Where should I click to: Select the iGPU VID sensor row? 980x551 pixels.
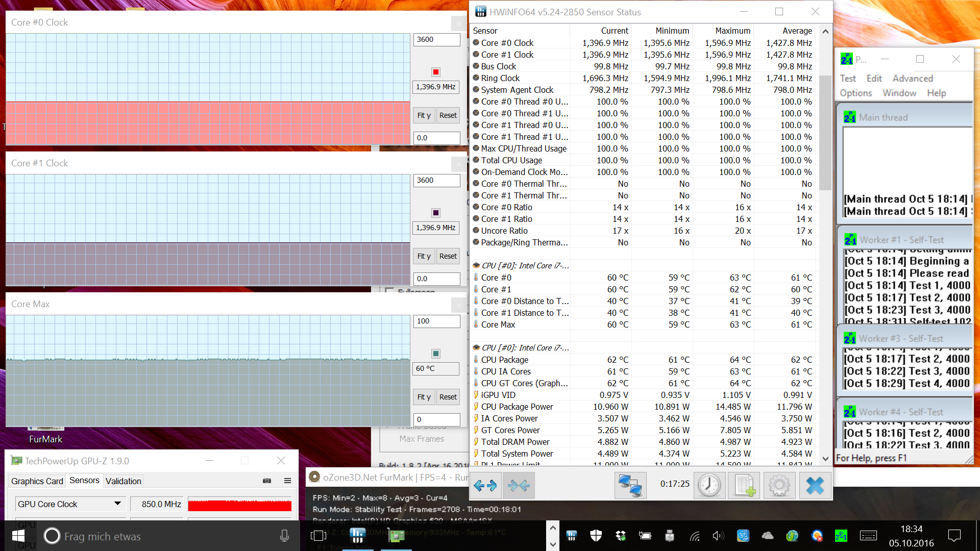click(643, 395)
